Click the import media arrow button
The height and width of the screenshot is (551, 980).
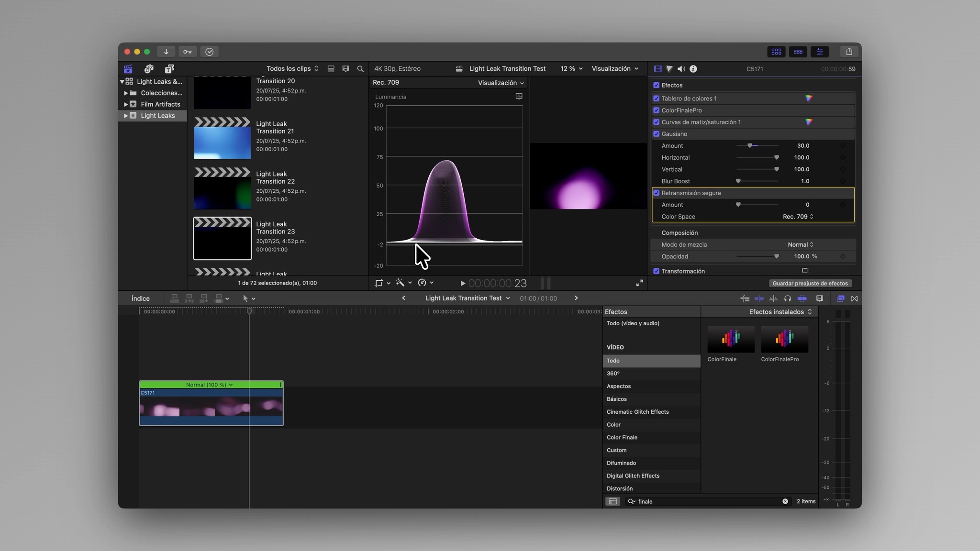click(x=166, y=52)
